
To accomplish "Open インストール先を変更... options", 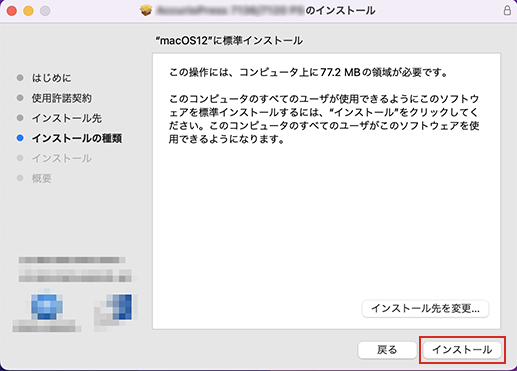I will [425, 308].
